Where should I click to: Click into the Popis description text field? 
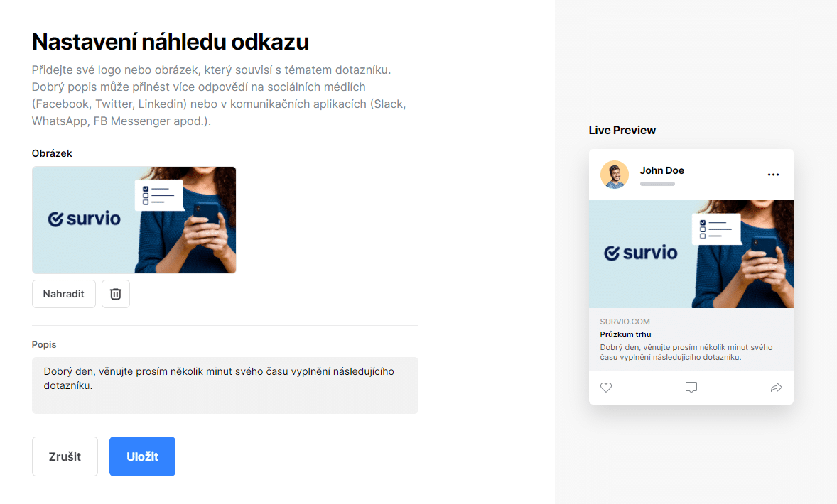pos(225,385)
